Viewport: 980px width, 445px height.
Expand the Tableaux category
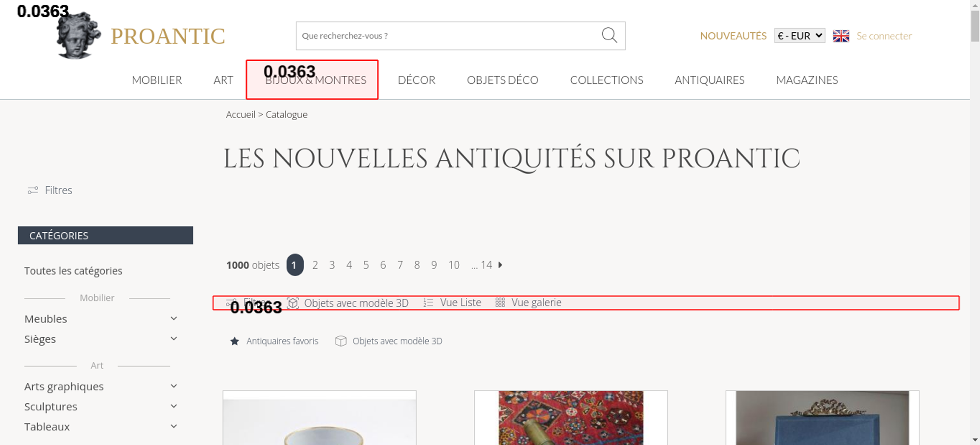click(173, 426)
